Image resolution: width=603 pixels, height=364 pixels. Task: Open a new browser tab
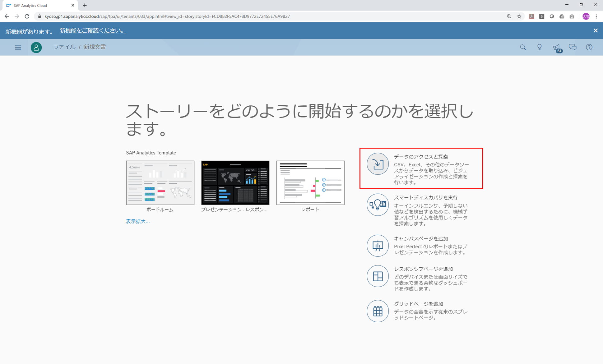pyautogui.click(x=85, y=5)
